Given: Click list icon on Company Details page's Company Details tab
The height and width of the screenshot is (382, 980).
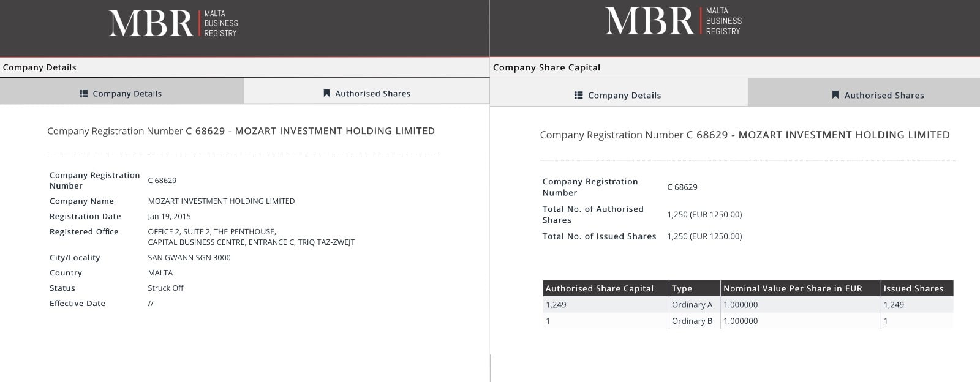Looking at the screenshot, I should coord(84,94).
